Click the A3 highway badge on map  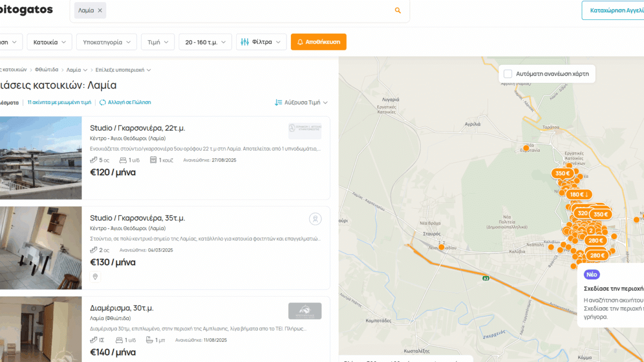(486, 278)
